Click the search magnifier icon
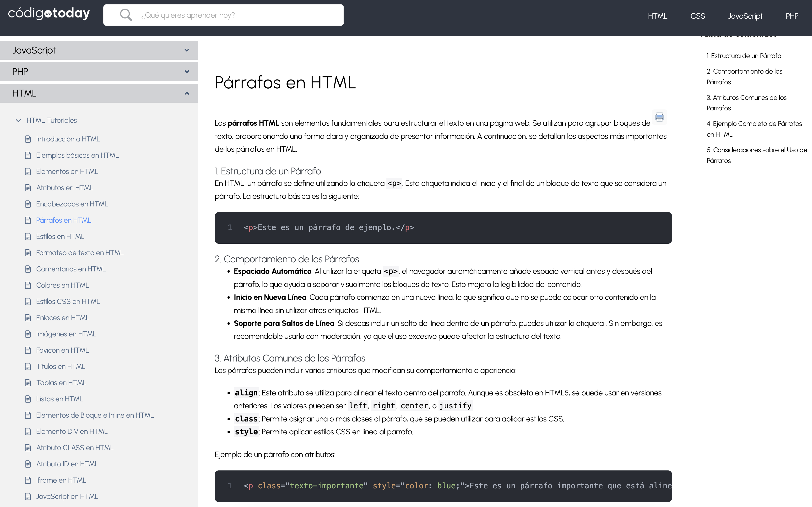Viewport: 812px width, 507px height. click(x=126, y=15)
